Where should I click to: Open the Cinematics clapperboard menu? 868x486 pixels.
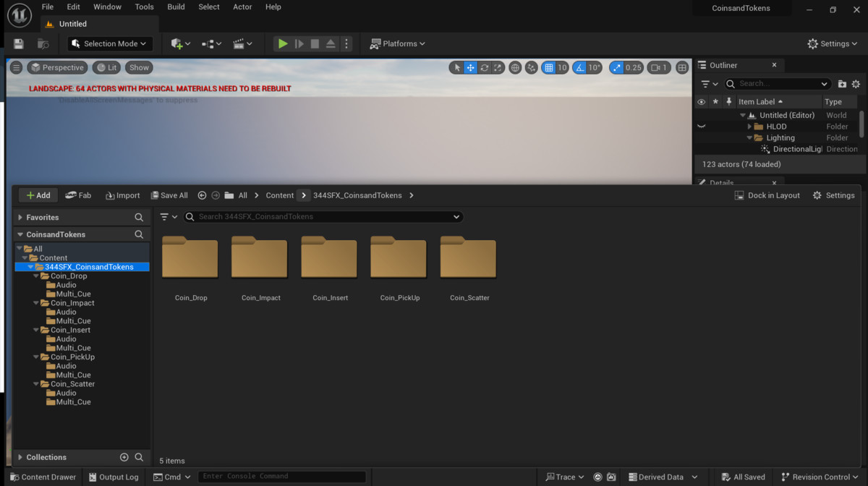[242, 44]
